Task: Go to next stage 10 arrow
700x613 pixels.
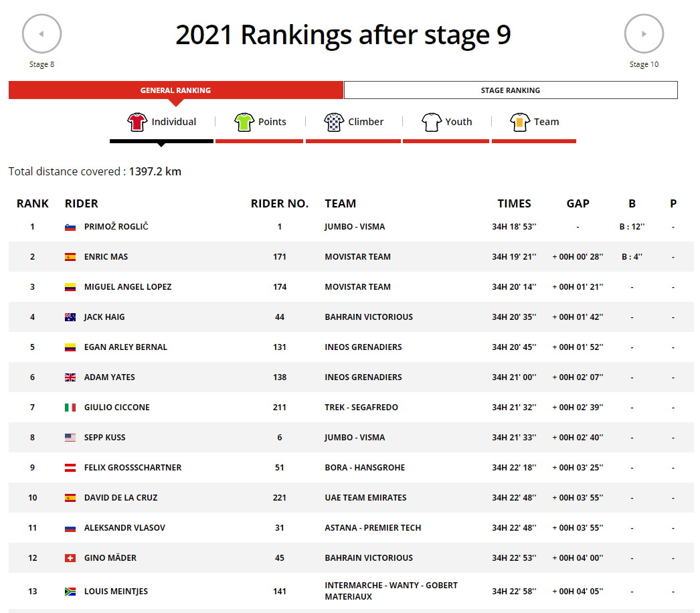Action: click(644, 33)
